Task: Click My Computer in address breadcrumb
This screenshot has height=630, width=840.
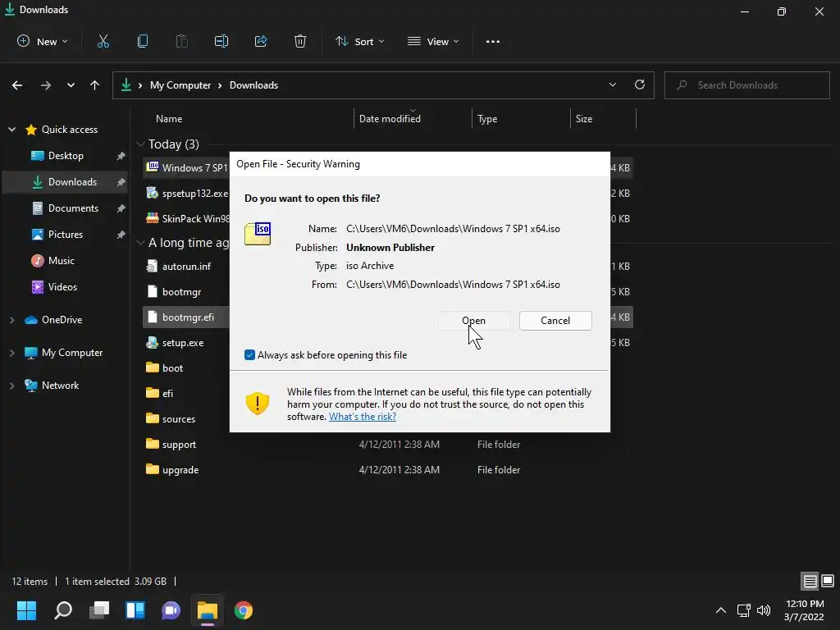Action: coord(180,85)
